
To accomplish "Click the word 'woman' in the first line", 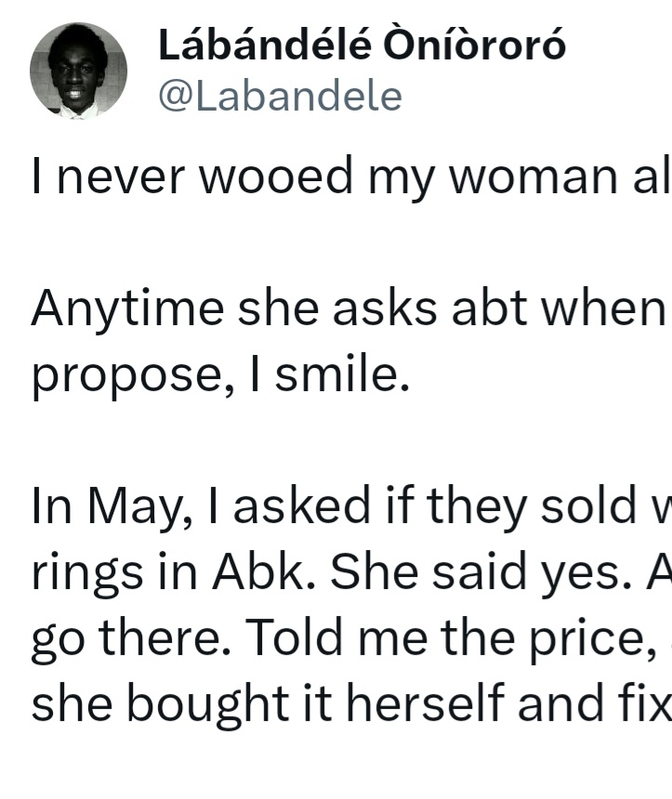I will 534,177.
